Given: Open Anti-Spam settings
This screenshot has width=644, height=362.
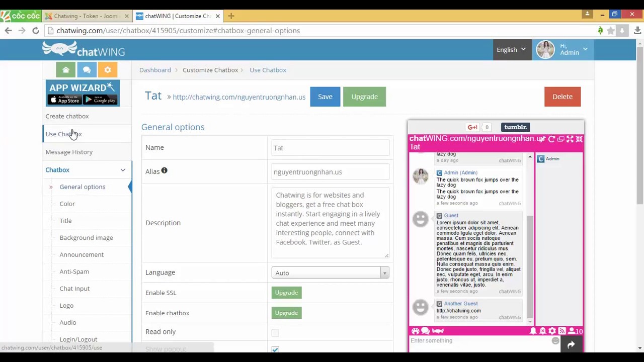Looking at the screenshot, I should pos(74,271).
